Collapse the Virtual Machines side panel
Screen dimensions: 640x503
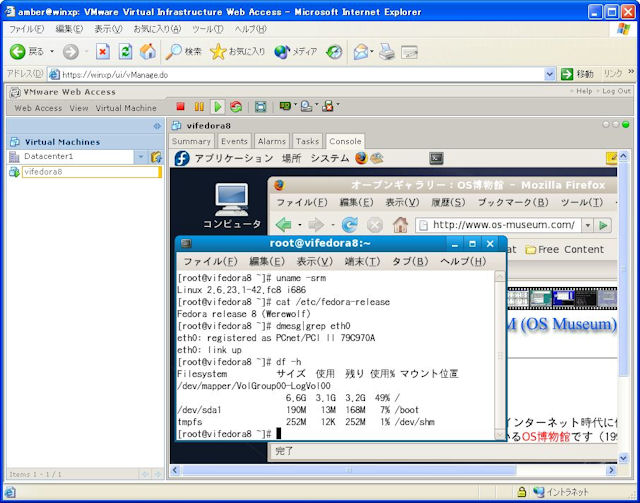157,126
